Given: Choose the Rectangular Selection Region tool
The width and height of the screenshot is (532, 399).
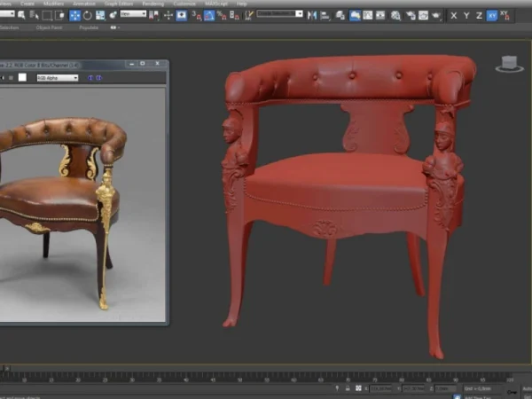Looking at the screenshot, I should 47,15.
